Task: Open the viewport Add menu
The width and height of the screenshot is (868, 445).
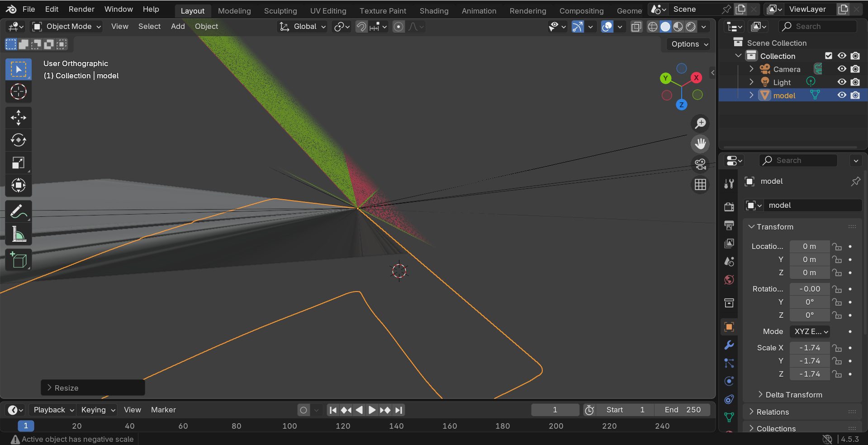Action: click(x=178, y=27)
